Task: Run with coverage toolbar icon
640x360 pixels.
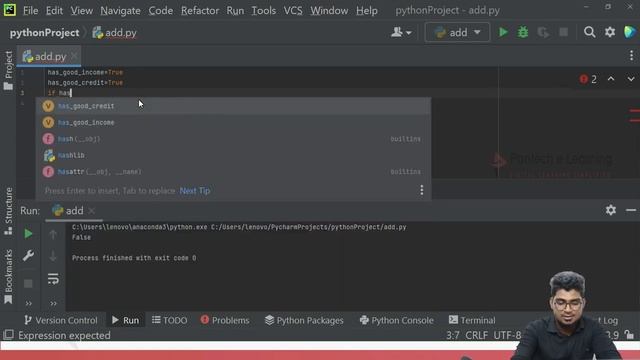Action: click(543, 32)
